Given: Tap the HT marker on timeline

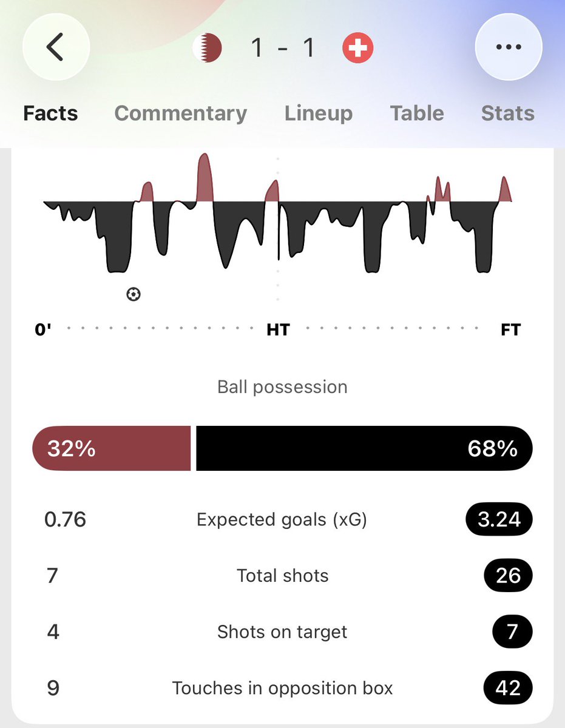Looking at the screenshot, I should pyautogui.click(x=279, y=329).
